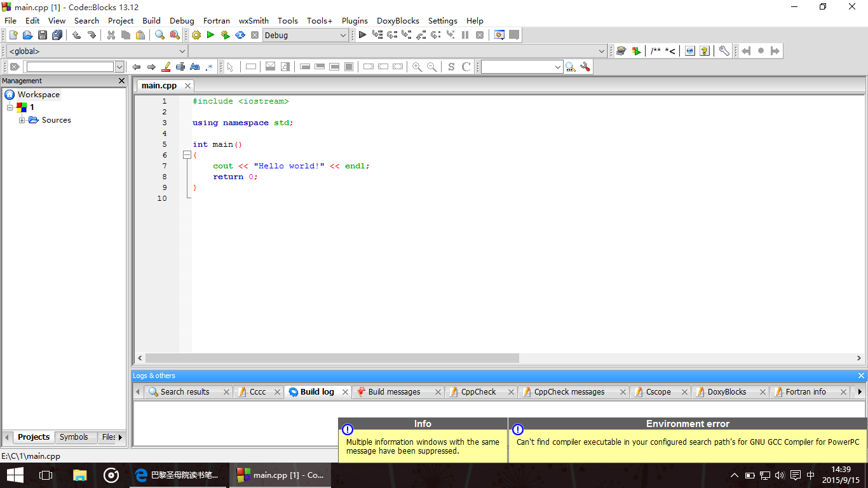Toggle the match case Aa option

(195, 67)
